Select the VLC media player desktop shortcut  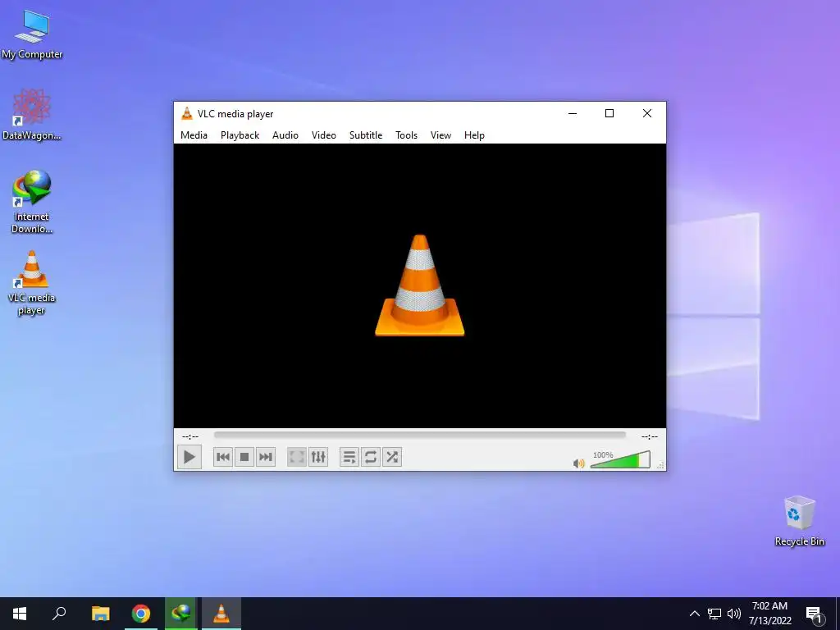[32, 283]
